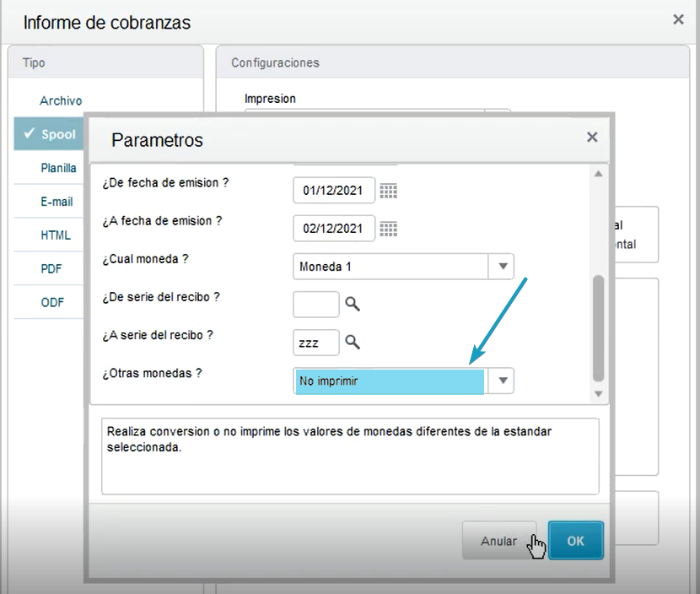Click the ¿Cual moneda ? label
The width and height of the screenshot is (700, 594).
(146, 259)
